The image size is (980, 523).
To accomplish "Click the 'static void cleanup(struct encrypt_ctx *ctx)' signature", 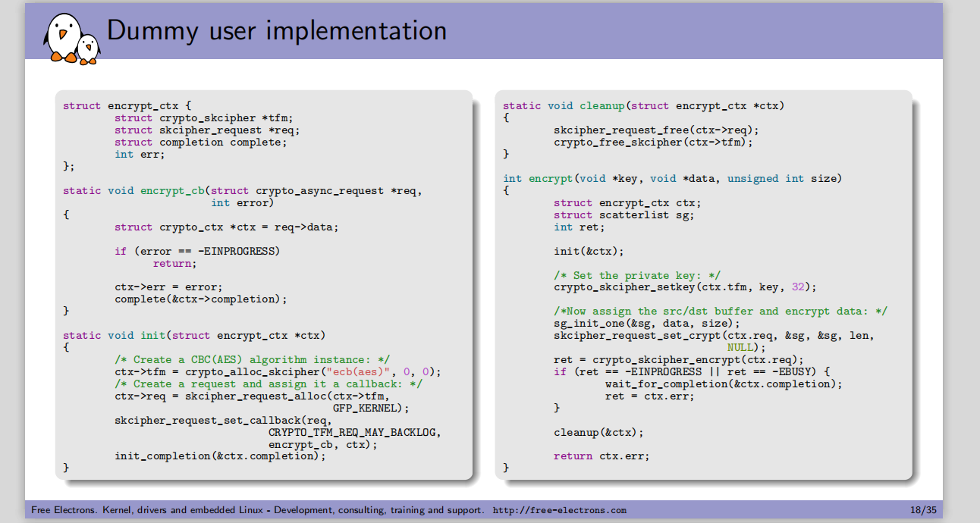I will 644,106.
